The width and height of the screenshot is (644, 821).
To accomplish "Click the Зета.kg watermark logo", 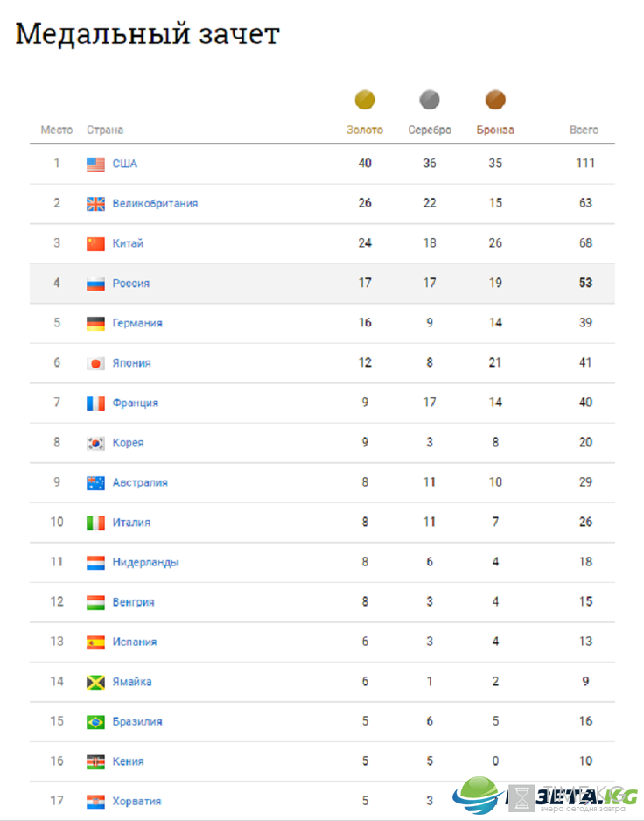I will click(544, 796).
